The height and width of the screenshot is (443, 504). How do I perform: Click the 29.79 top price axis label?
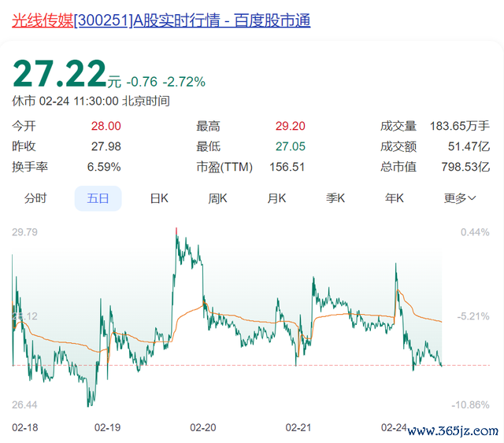[24, 232]
